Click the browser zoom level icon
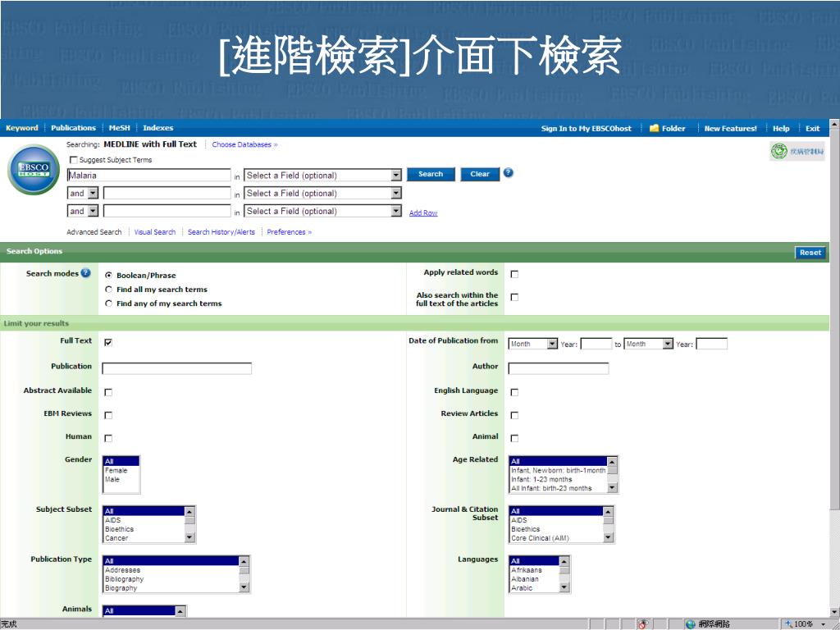This screenshot has width=840, height=630. [789, 624]
